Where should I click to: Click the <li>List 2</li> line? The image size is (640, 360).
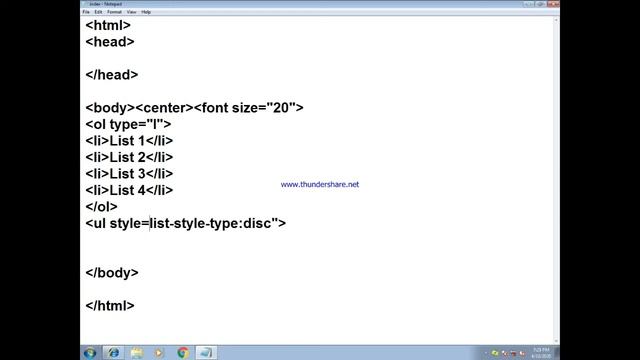(129, 157)
